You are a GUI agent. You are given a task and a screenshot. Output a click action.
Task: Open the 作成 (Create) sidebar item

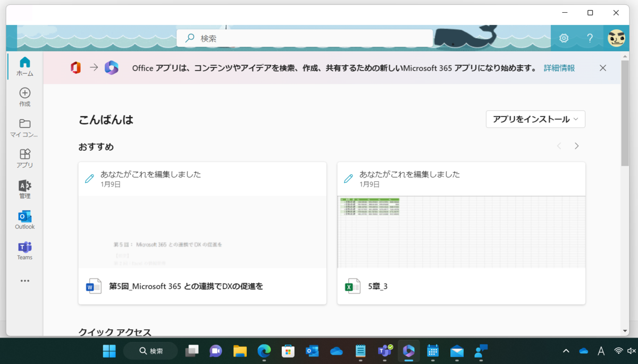pyautogui.click(x=24, y=97)
